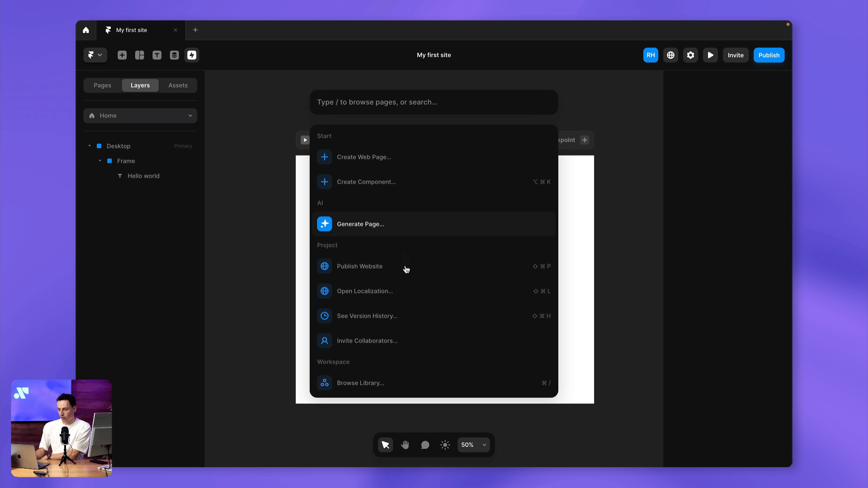This screenshot has width=868, height=488.
Task: Select Generate Page AI command
Action: point(434,224)
